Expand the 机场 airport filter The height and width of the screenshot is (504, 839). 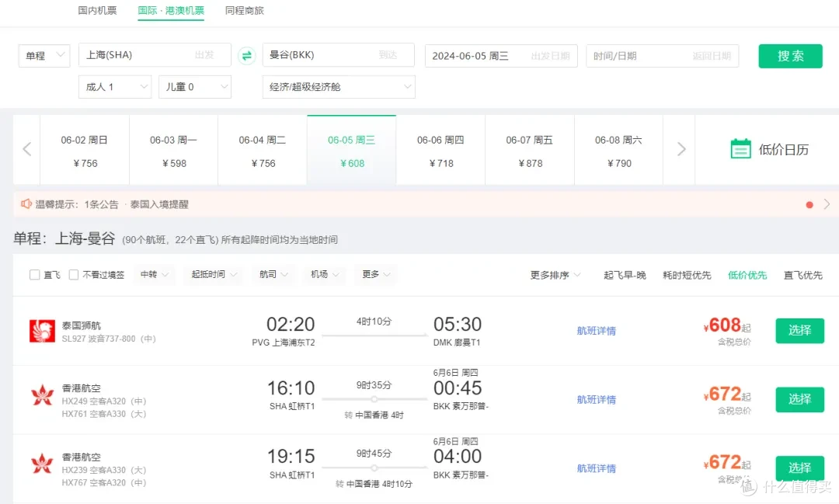(x=325, y=274)
